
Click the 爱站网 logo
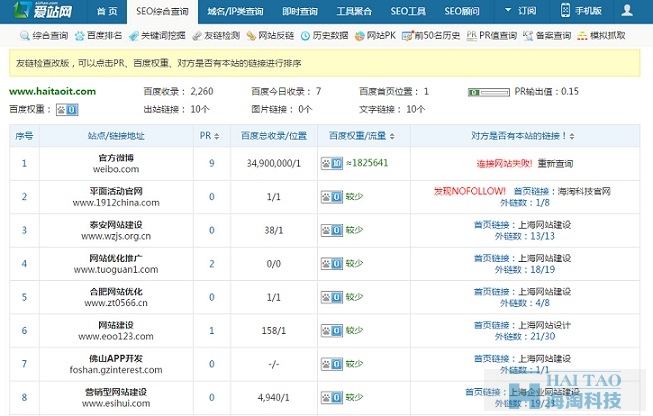[x=42, y=10]
